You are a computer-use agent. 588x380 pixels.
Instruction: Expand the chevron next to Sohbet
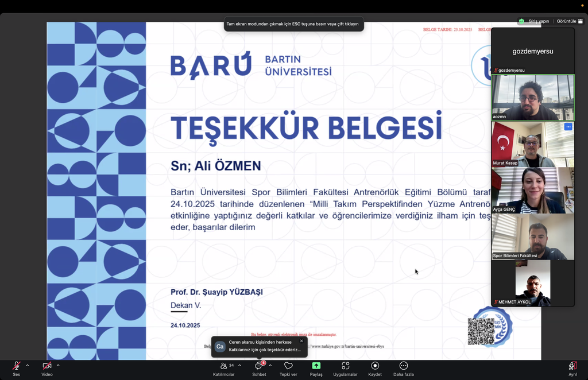tap(270, 365)
